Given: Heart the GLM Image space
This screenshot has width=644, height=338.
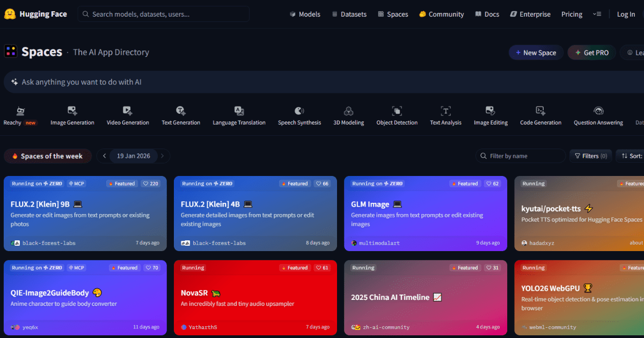Looking at the screenshot, I should pyautogui.click(x=492, y=183).
